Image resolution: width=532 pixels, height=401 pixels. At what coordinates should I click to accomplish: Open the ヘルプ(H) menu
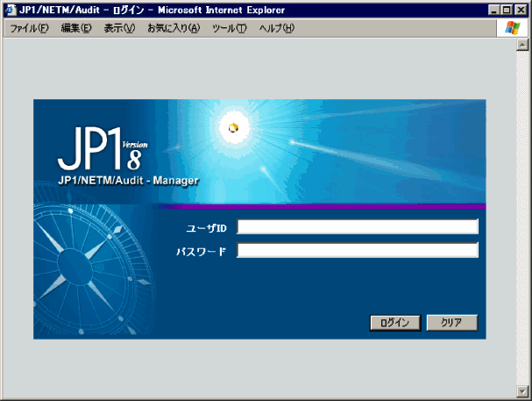click(277, 28)
